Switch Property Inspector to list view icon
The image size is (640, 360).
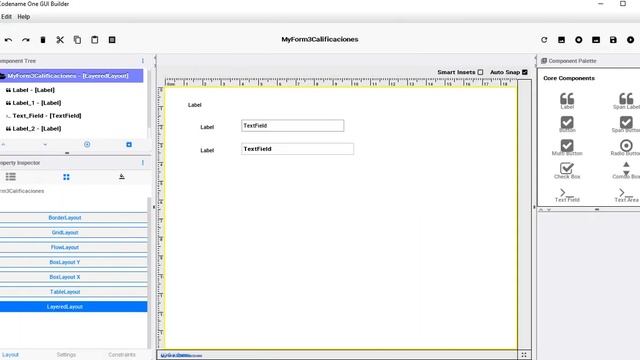11,177
